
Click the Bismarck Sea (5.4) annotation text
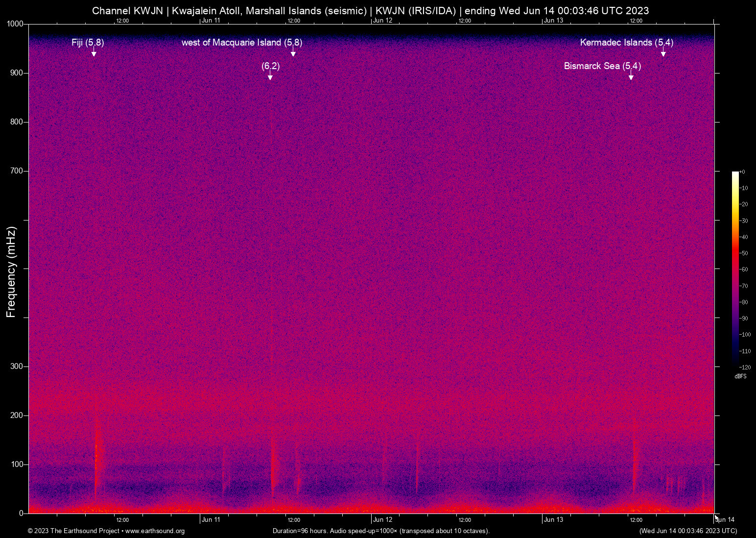pyautogui.click(x=602, y=66)
